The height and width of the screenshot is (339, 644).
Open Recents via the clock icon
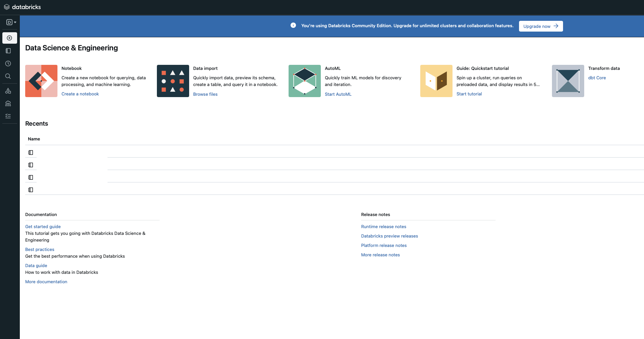point(8,63)
